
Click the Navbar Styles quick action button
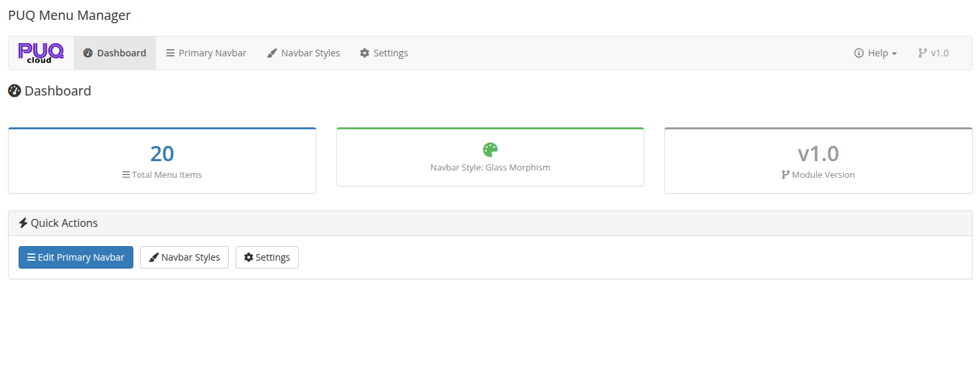point(184,257)
